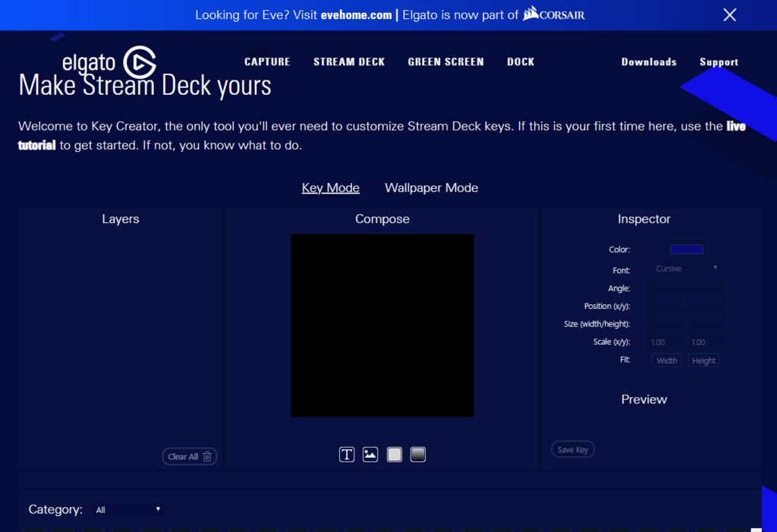Add an image layer via picture icon
Screen dimensions: 777x532
coord(370,454)
